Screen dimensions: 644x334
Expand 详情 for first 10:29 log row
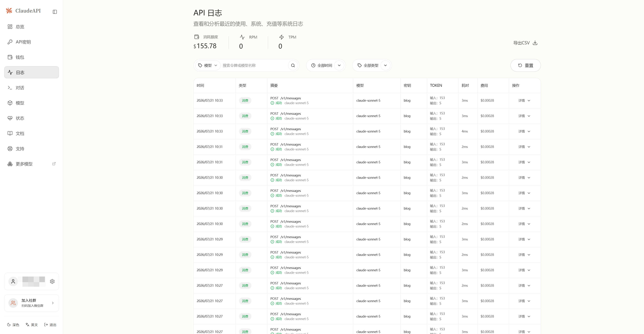coord(524,239)
